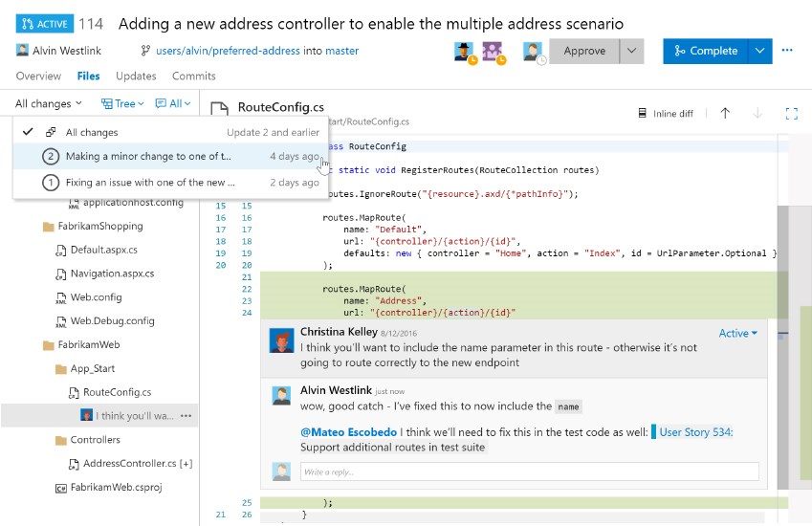Approve the pull request
This screenshot has height=526, width=812.
(584, 51)
